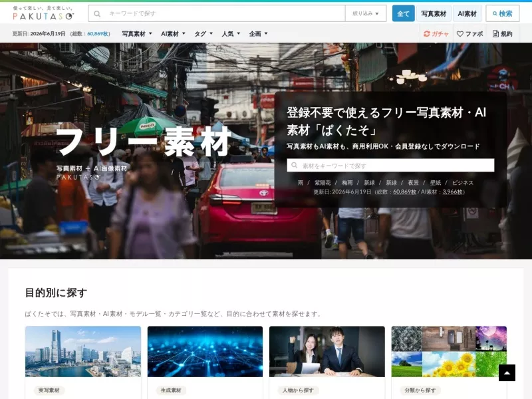The height and width of the screenshot is (399, 532).
Task: Expand the 写真素材 navigation menu
Action: coord(137,34)
